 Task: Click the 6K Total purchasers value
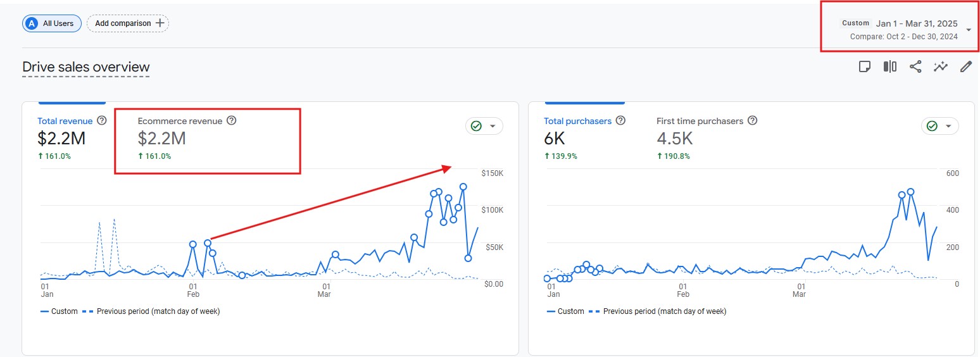point(555,138)
